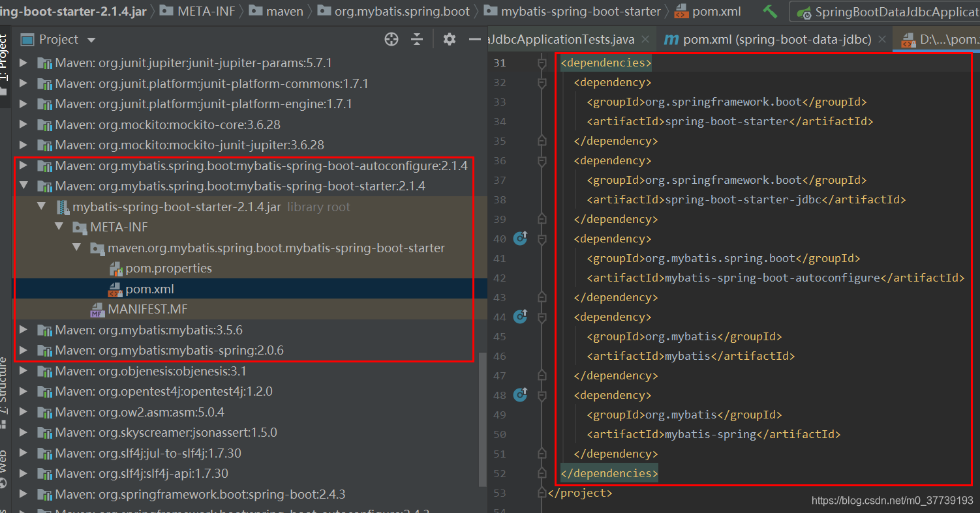Screen dimensions: 980x513
Task: Select Maven slf4j-api:1.7.30 row
Action: click(250, 473)
